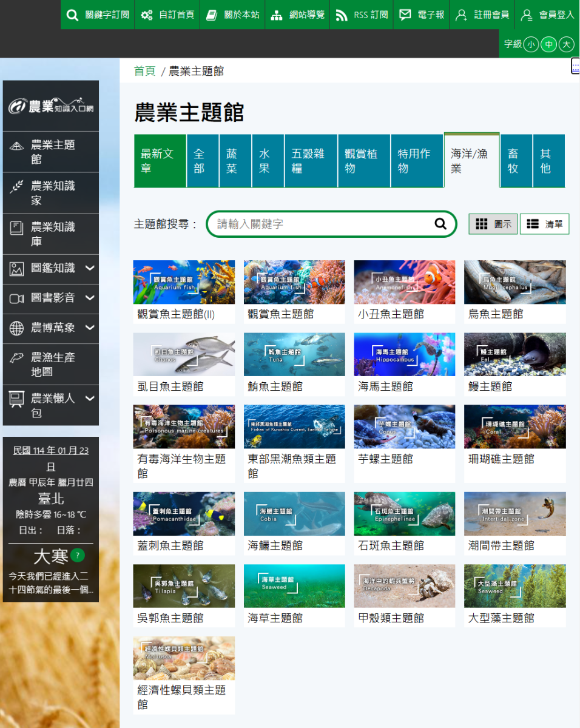Image resolution: width=580 pixels, height=728 pixels.
Task: Select the search magnifier in 主題館搜尋 bar
Action: point(440,224)
